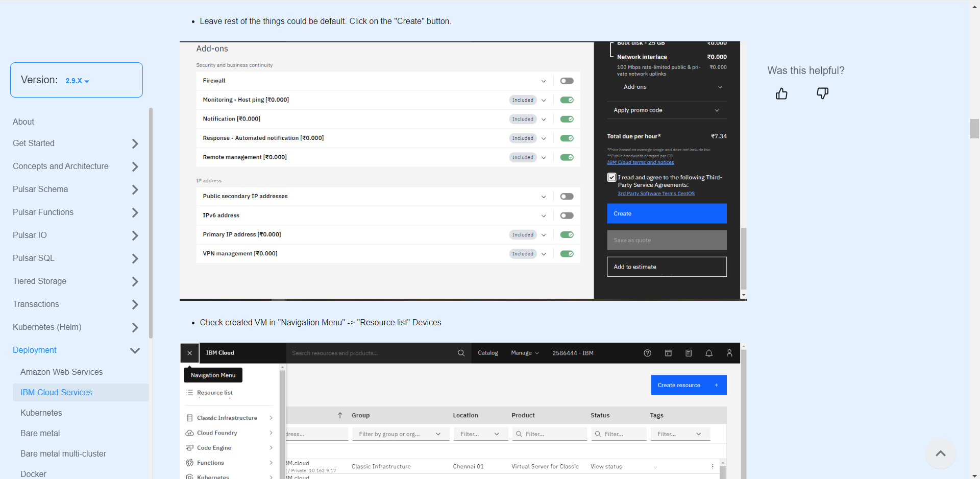Click the Save as quote button
980x479 pixels.
point(667,240)
